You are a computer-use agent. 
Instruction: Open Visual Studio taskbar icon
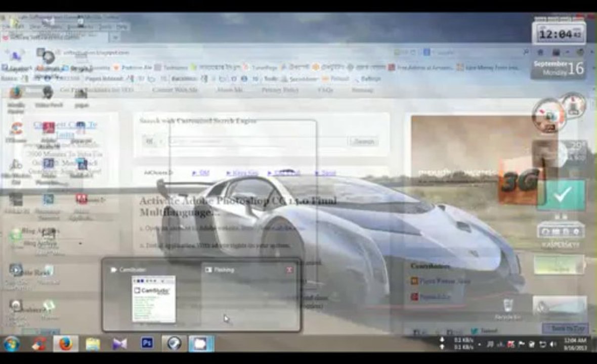(x=119, y=344)
